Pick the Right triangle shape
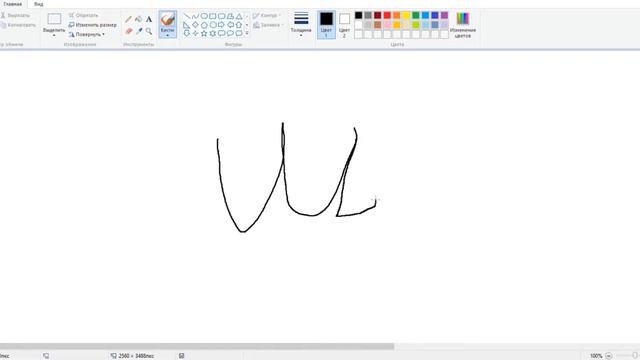The image size is (640, 360). (x=187, y=25)
